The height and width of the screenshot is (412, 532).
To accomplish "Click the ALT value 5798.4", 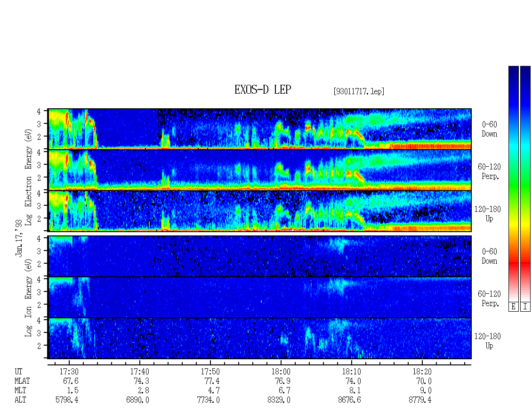I will point(67,400).
